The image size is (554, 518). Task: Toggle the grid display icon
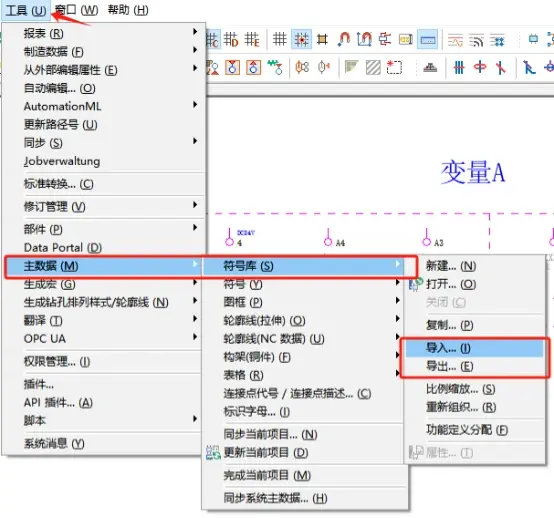click(x=279, y=39)
